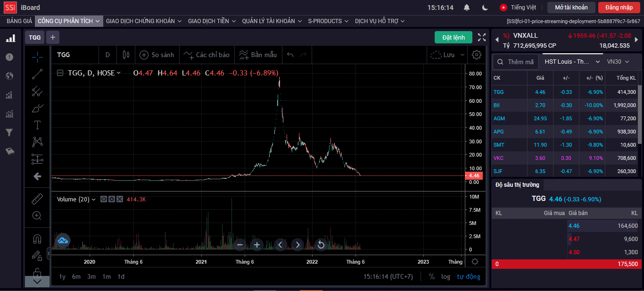Zoom in chart with plus button
The width and height of the screenshot is (644, 291).
point(257,244)
